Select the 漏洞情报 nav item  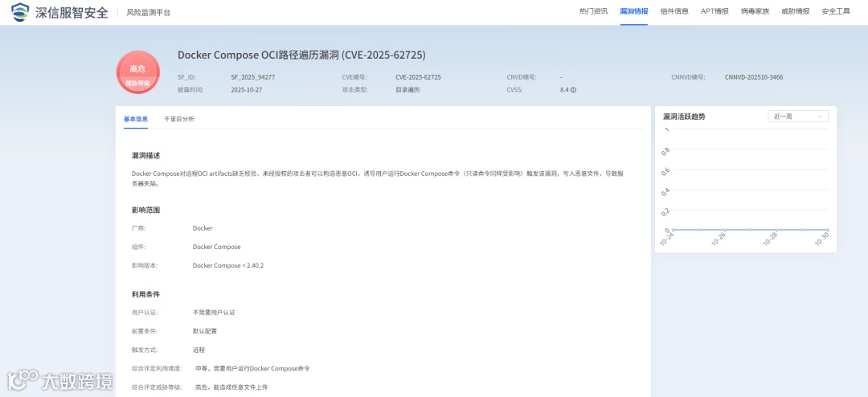click(x=634, y=11)
